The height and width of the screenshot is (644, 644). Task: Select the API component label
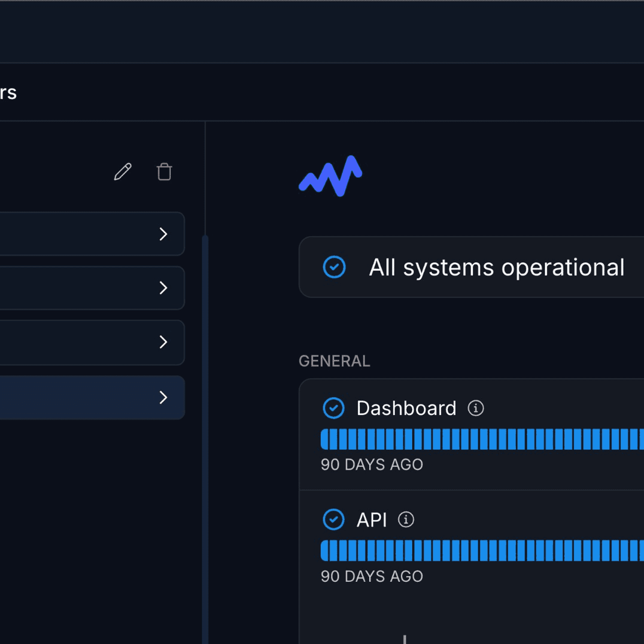[x=371, y=520]
